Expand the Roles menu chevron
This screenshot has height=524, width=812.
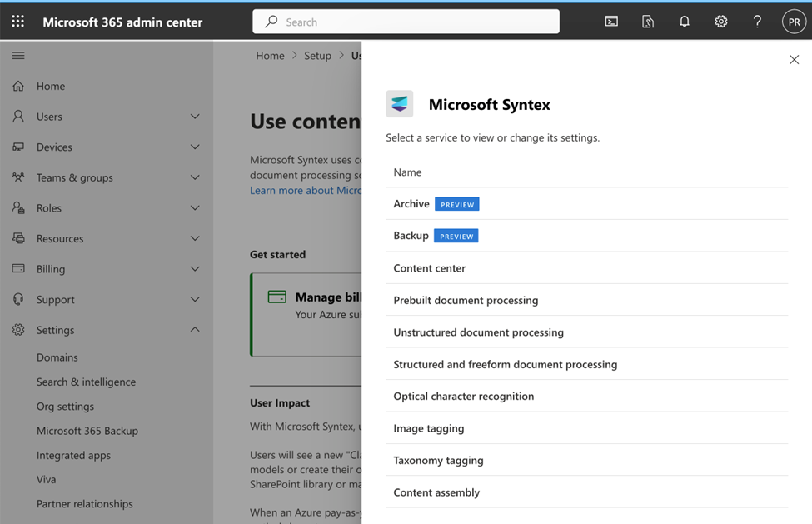point(195,208)
